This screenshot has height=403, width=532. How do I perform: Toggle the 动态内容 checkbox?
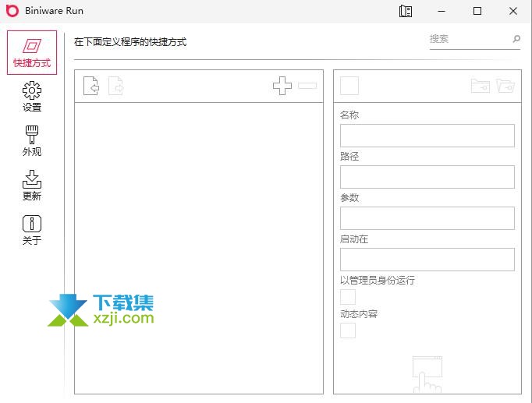[x=348, y=331]
